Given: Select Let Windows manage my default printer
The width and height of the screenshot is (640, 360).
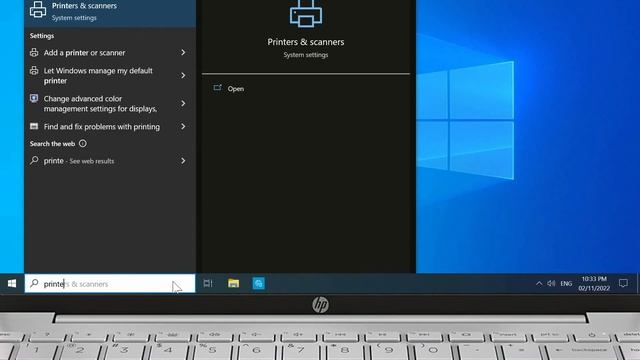Looking at the screenshot, I should [x=98, y=76].
